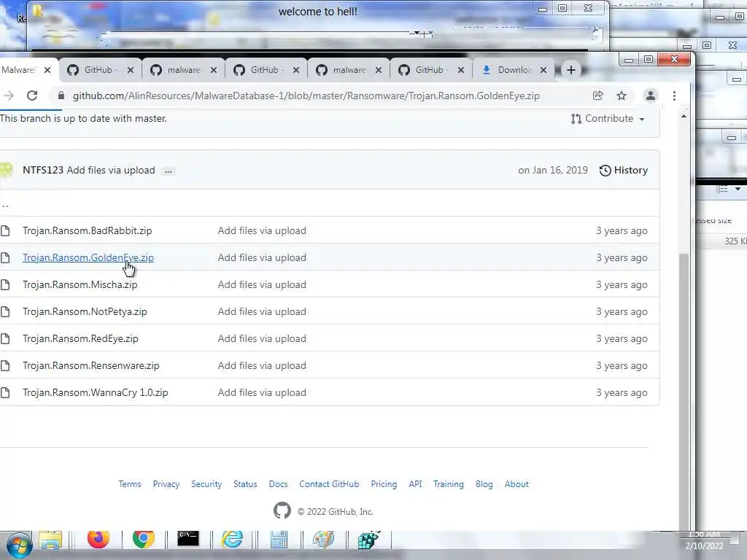Open NTFS123 author profile link
The height and width of the screenshot is (560, 747).
click(43, 171)
